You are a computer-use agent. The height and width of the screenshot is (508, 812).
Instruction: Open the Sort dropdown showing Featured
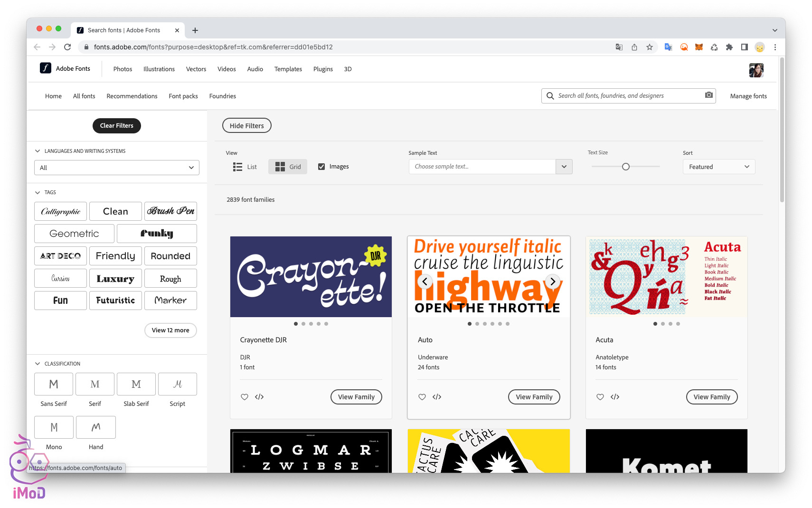click(x=718, y=167)
